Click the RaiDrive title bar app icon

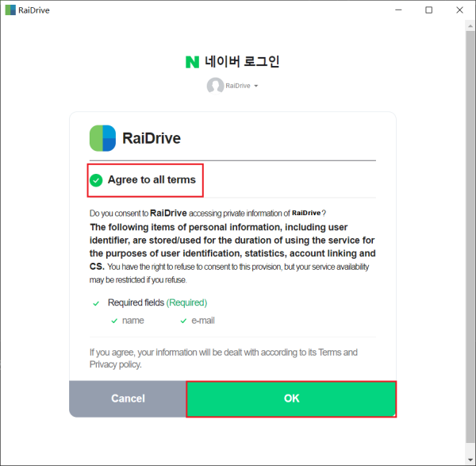click(10, 10)
